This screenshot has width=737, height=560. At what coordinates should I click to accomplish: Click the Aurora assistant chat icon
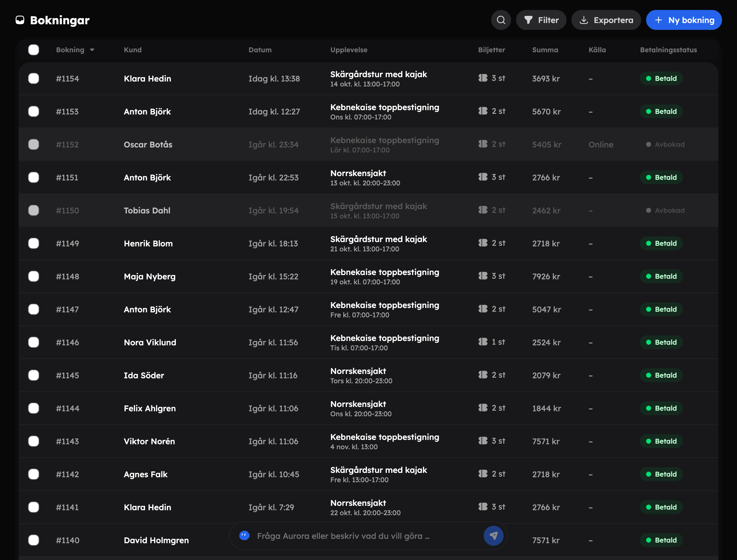coord(244,536)
